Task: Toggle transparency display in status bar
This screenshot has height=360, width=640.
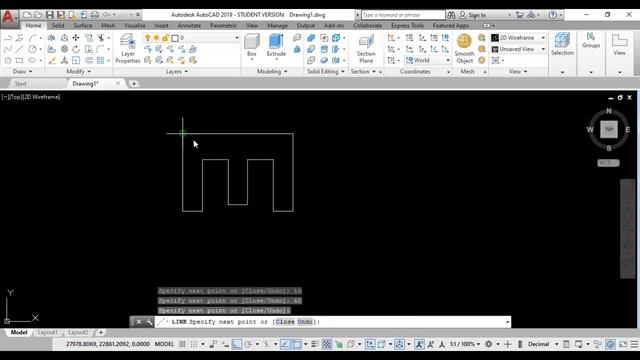Action: [327, 344]
